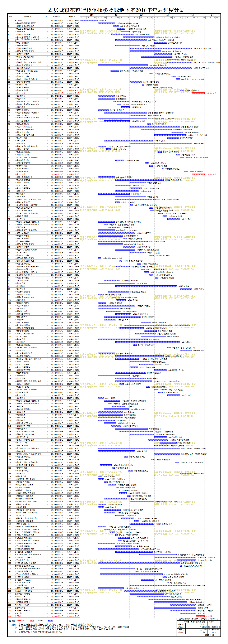Select task name 1#楼消防系统验收 in the table
The height and width of the screenshot is (644, 228).
click(x=22, y=91)
